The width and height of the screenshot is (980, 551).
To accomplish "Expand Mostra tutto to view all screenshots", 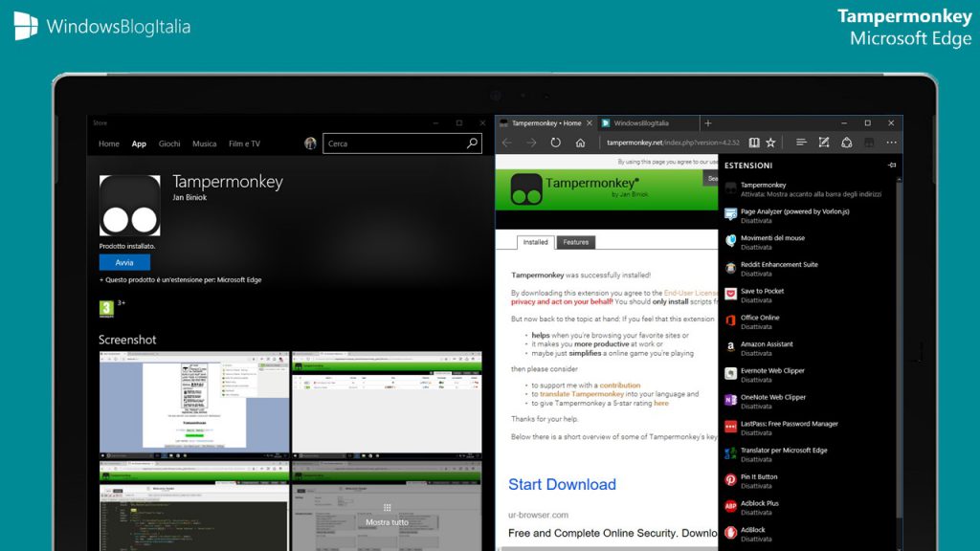I will [386, 518].
